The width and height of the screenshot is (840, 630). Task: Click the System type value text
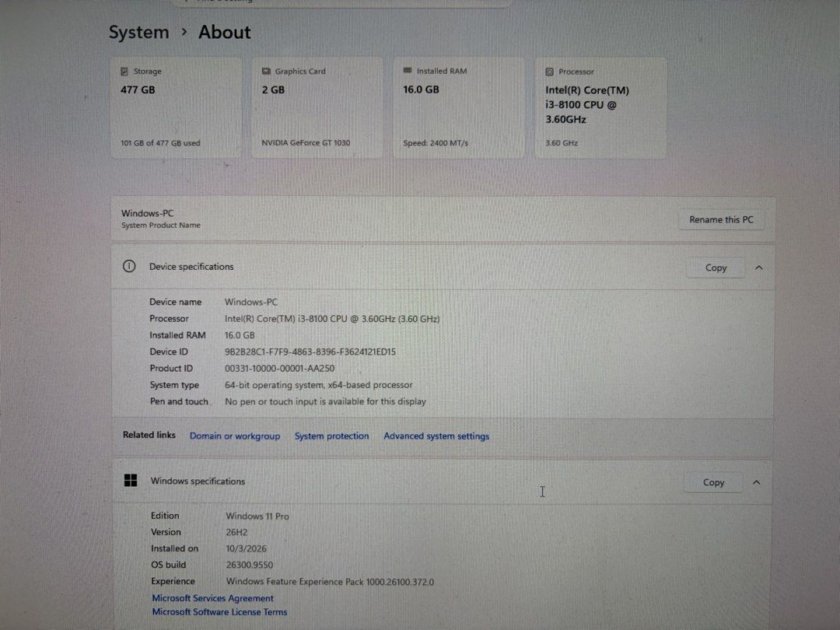coord(319,385)
